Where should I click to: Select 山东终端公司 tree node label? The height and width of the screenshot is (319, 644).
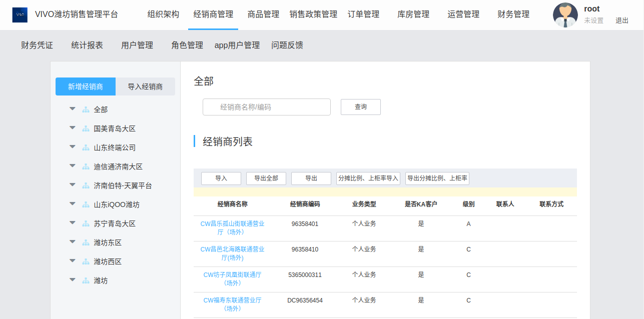click(x=115, y=147)
